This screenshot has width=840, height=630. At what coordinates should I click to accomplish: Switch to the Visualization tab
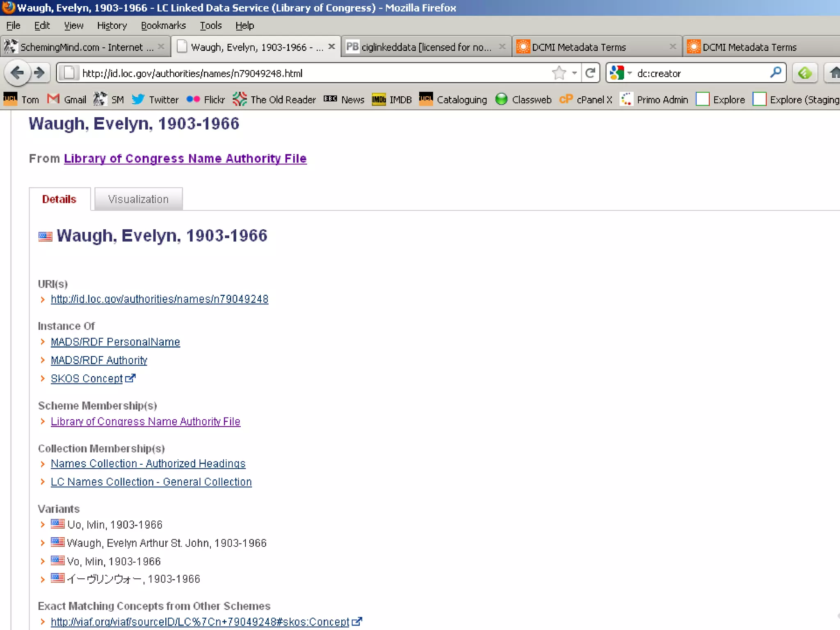138,199
